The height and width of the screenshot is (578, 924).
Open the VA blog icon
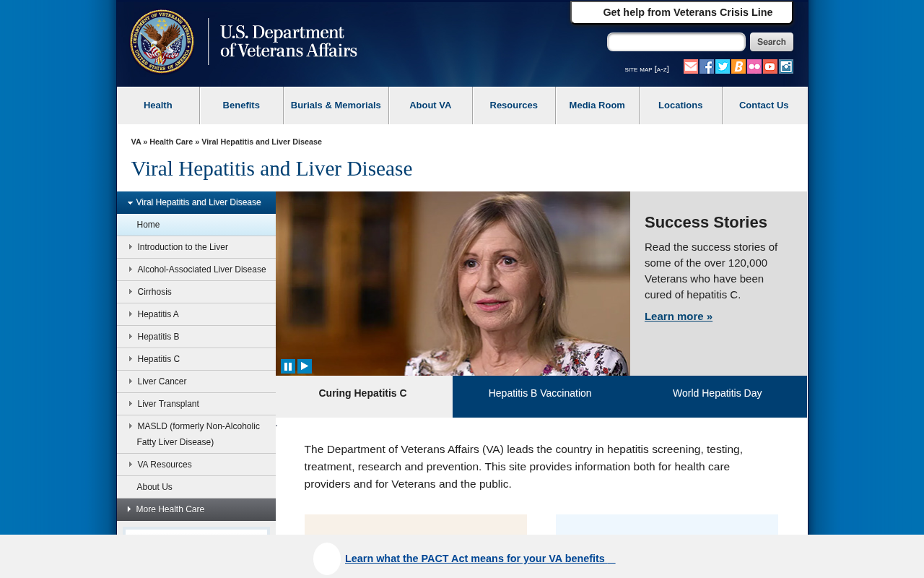pos(738,66)
